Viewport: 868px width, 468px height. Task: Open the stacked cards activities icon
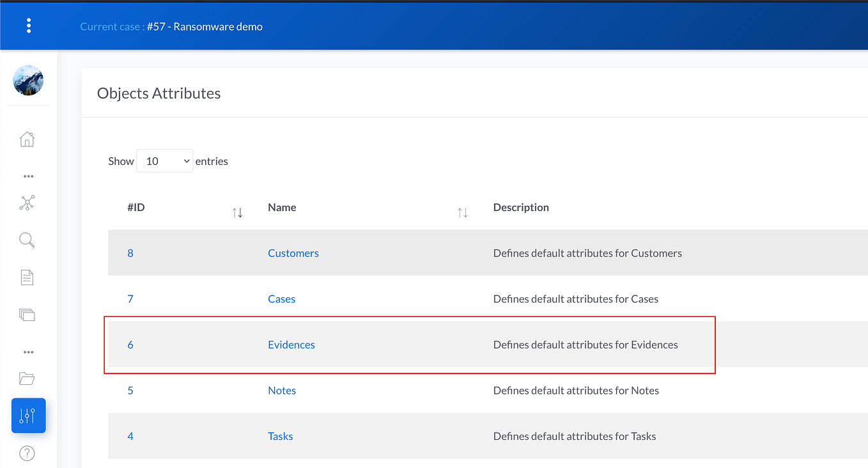click(x=27, y=314)
